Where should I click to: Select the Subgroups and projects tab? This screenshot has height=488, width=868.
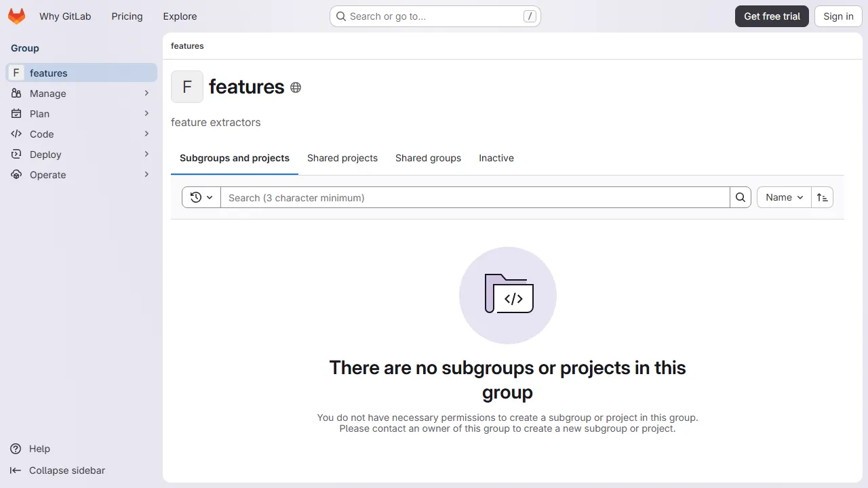click(235, 158)
